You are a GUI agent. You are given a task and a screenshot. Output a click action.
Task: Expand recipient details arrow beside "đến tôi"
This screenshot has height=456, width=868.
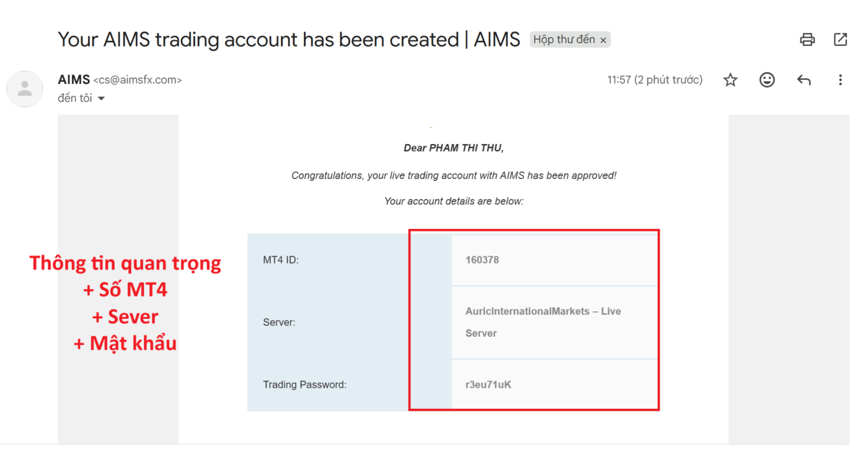(x=102, y=99)
